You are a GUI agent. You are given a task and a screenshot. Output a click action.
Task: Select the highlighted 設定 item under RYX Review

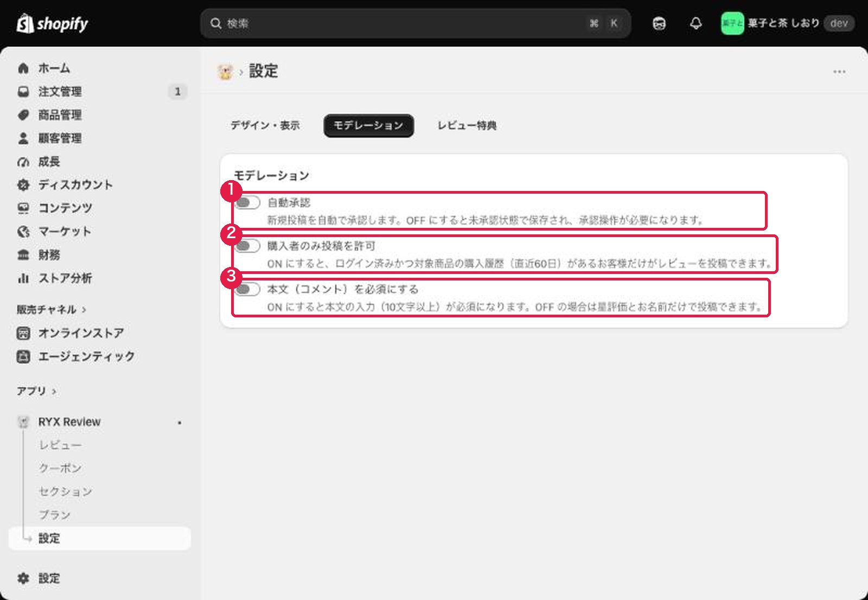(x=100, y=539)
